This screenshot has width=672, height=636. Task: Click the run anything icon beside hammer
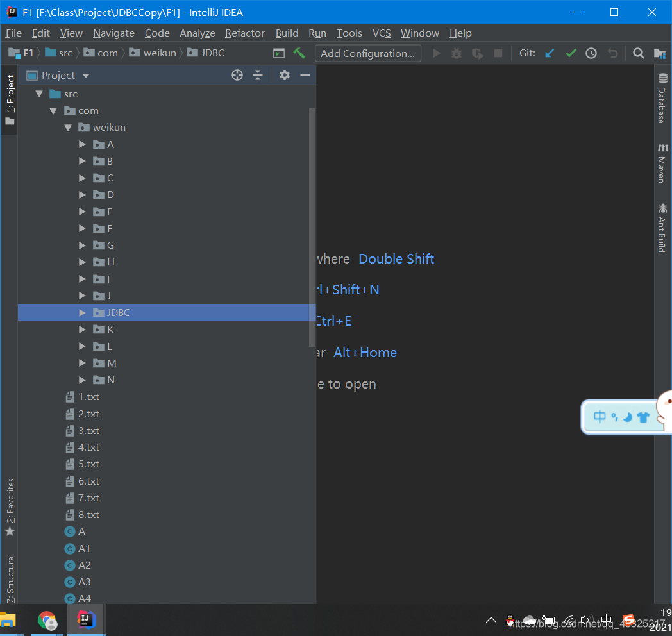278,54
